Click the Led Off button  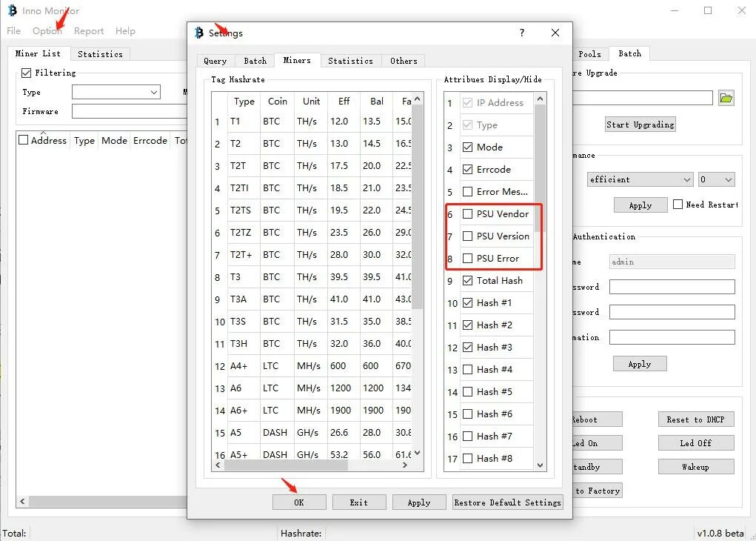point(696,443)
